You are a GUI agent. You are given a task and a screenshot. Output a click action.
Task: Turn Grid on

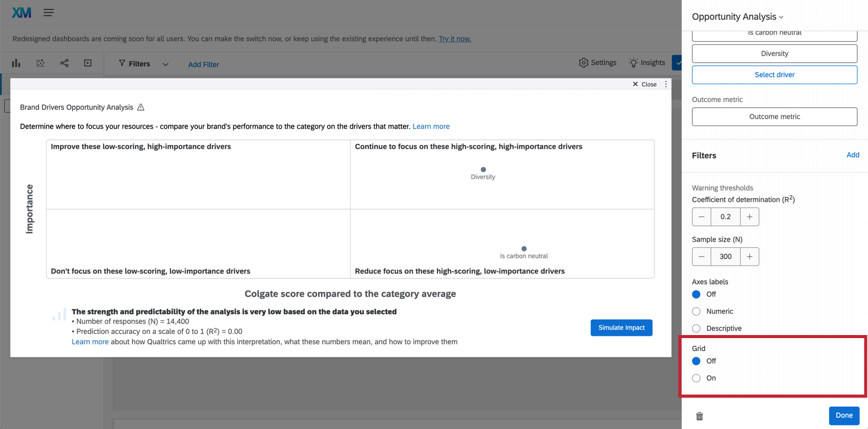click(x=696, y=378)
